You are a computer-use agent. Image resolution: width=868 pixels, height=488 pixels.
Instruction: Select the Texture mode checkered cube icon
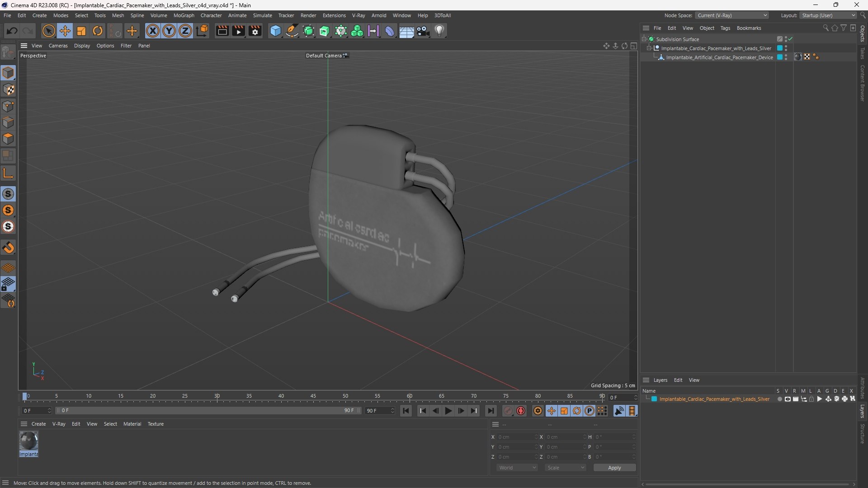click(x=8, y=89)
